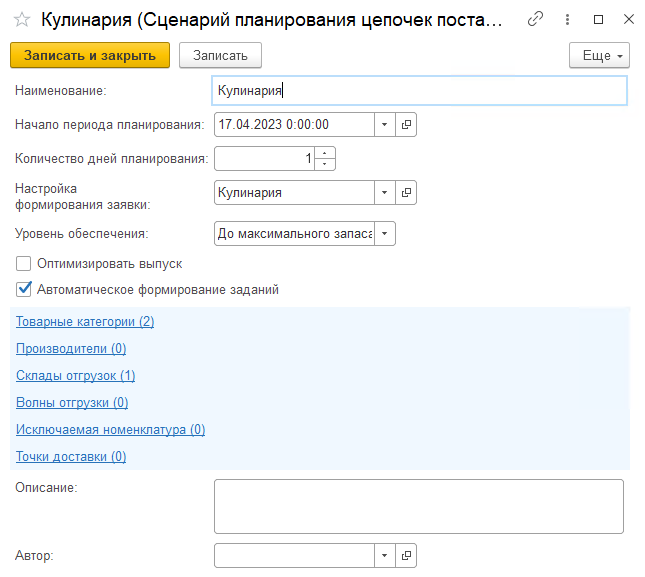
Task: Expand Настройка формирования заявки dropdown
Action: pos(385,193)
